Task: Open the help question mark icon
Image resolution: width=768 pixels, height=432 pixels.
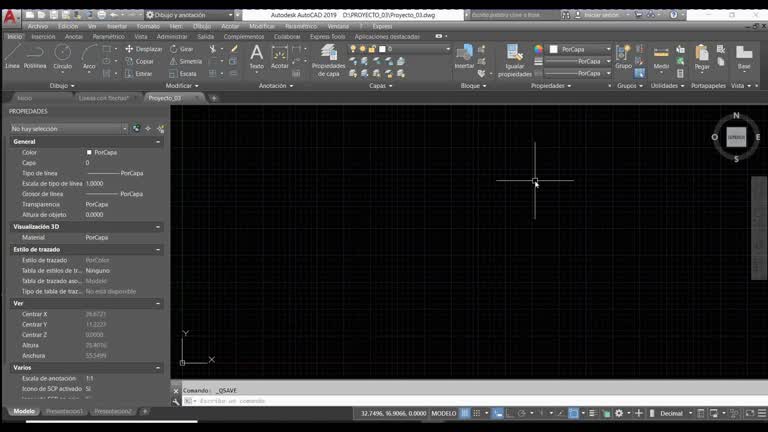Action: (674, 15)
